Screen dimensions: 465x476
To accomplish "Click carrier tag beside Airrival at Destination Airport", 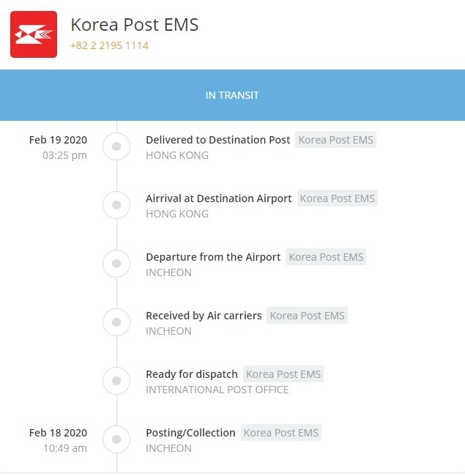I will pos(338,198).
